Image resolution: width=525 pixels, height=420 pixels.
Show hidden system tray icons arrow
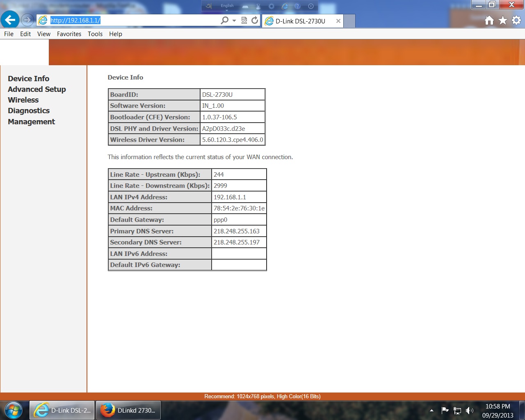[431, 411]
